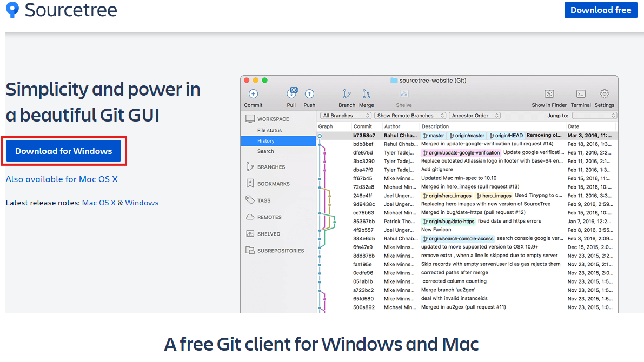Open the Settings gear icon
The image size is (644, 362).
(605, 95)
